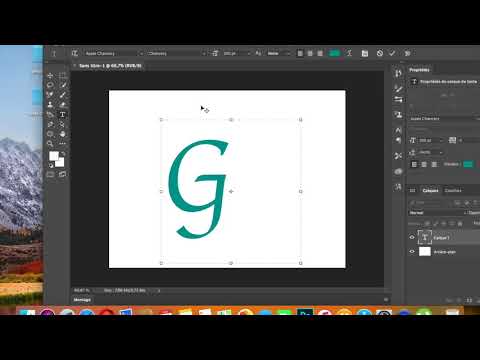The image size is (480, 360).
Task: Select the Eraser tool
Action: (x=62, y=105)
